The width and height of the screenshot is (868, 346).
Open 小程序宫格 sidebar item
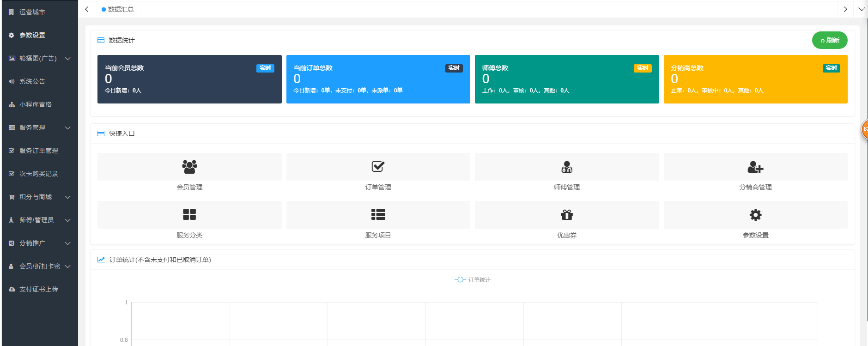point(40,104)
